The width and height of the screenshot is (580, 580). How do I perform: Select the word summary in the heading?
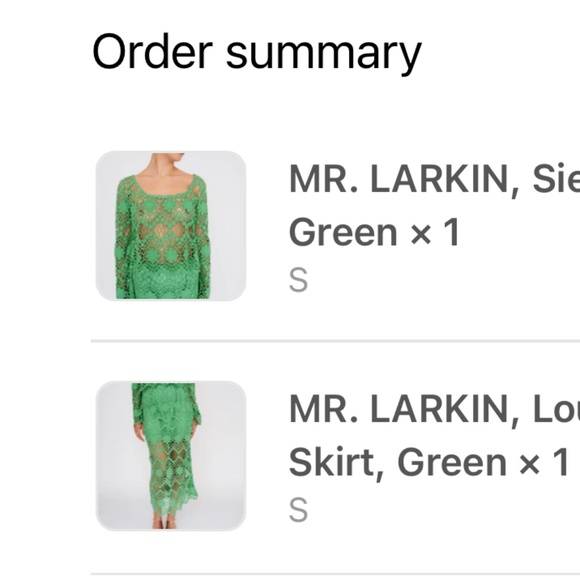pos(324,57)
